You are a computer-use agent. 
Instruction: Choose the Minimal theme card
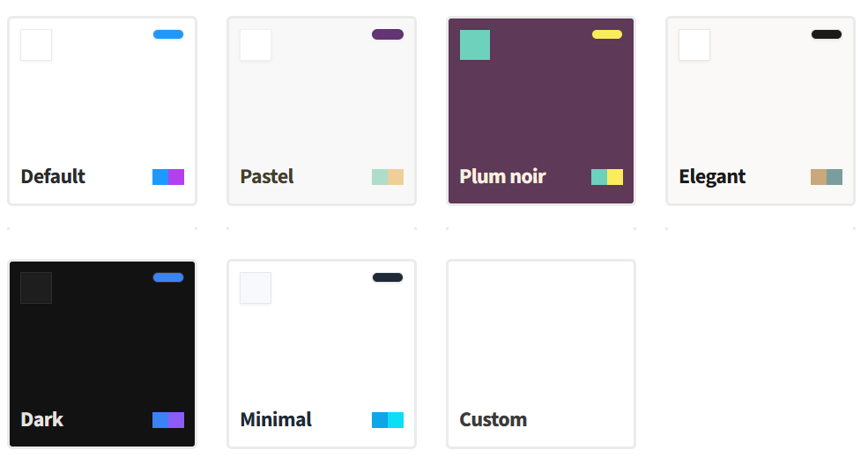click(x=321, y=354)
